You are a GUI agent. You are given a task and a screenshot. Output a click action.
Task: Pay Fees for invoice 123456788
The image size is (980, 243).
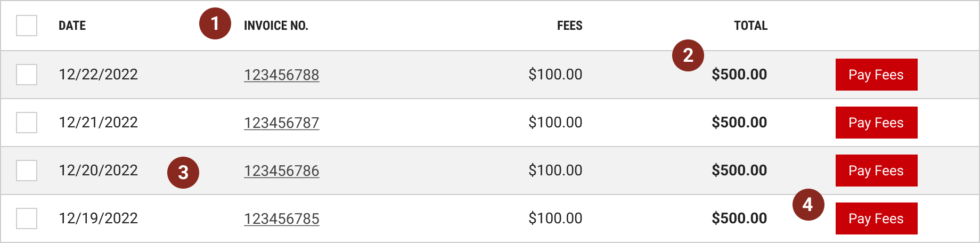877,75
